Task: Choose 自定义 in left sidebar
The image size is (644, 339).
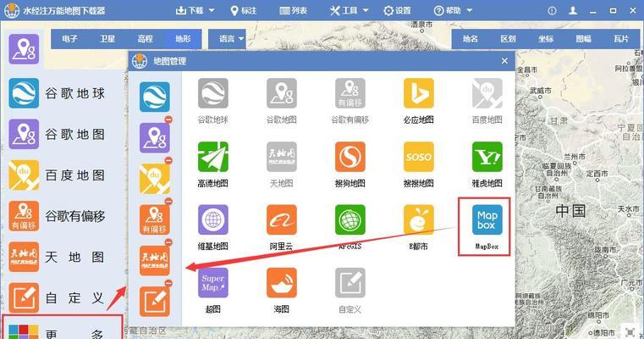Action: (x=58, y=297)
